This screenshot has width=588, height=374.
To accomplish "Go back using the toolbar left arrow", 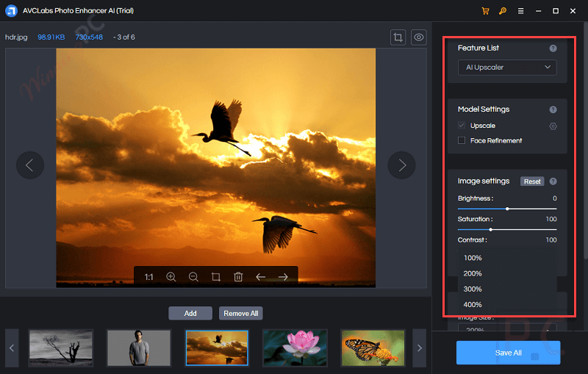I will (x=261, y=276).
